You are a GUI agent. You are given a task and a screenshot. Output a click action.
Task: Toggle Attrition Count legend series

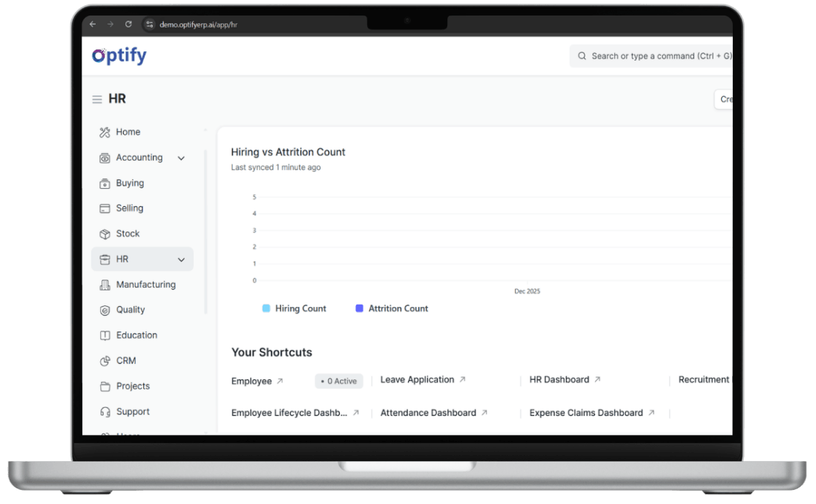398,308
